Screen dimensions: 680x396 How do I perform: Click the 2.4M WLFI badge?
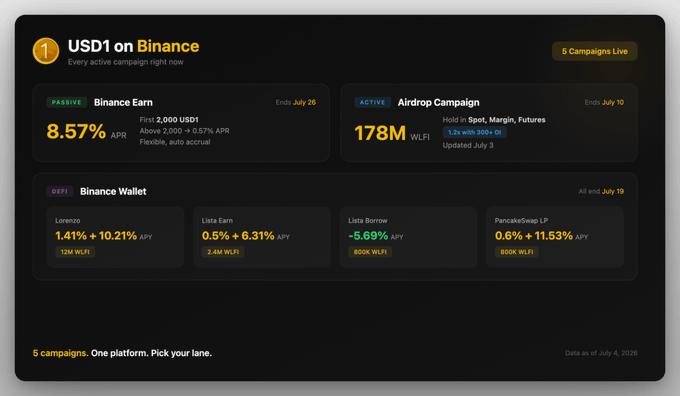point(223,252)
